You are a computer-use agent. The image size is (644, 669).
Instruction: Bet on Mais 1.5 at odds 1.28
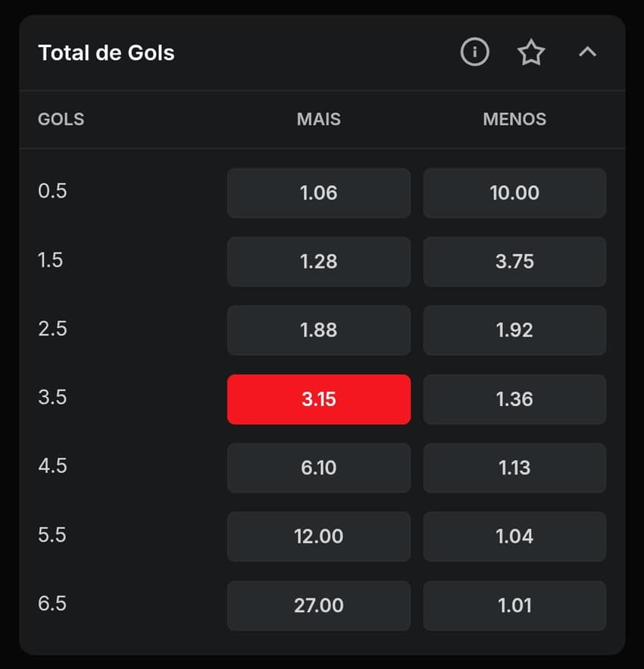click(x=318, y=261)
